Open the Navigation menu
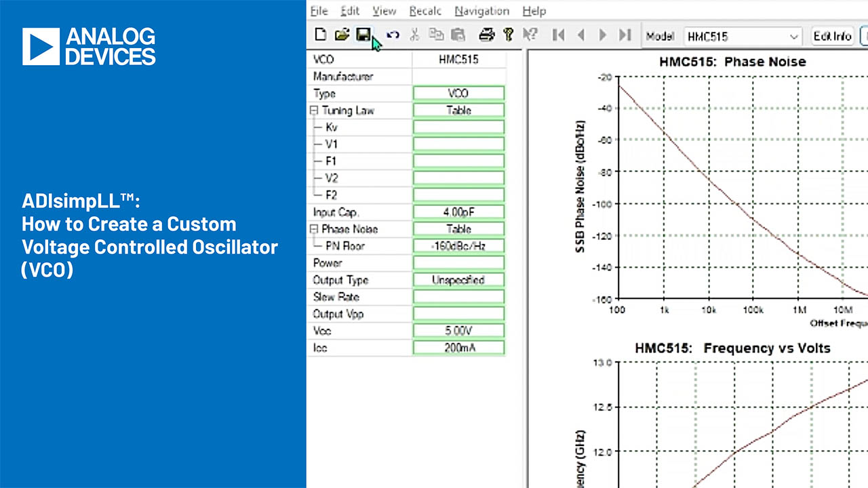Viewport: 868px width, 488px height. [481, 11]
